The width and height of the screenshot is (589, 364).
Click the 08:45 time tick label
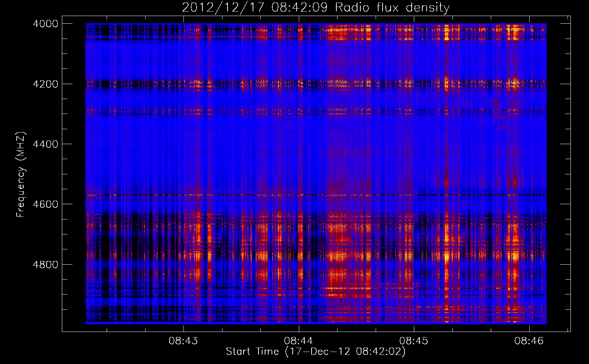point(414,341)
